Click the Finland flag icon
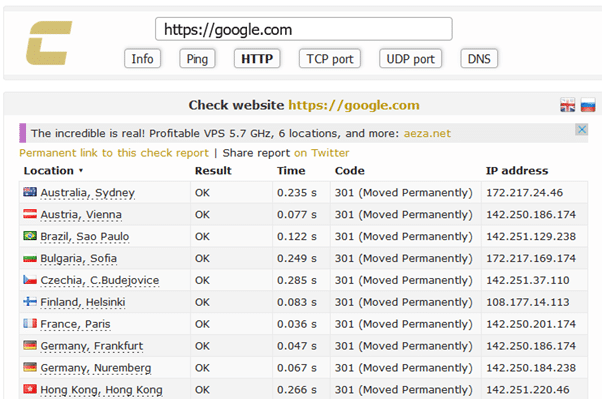The image size is (602, 399). pos(30,301)
